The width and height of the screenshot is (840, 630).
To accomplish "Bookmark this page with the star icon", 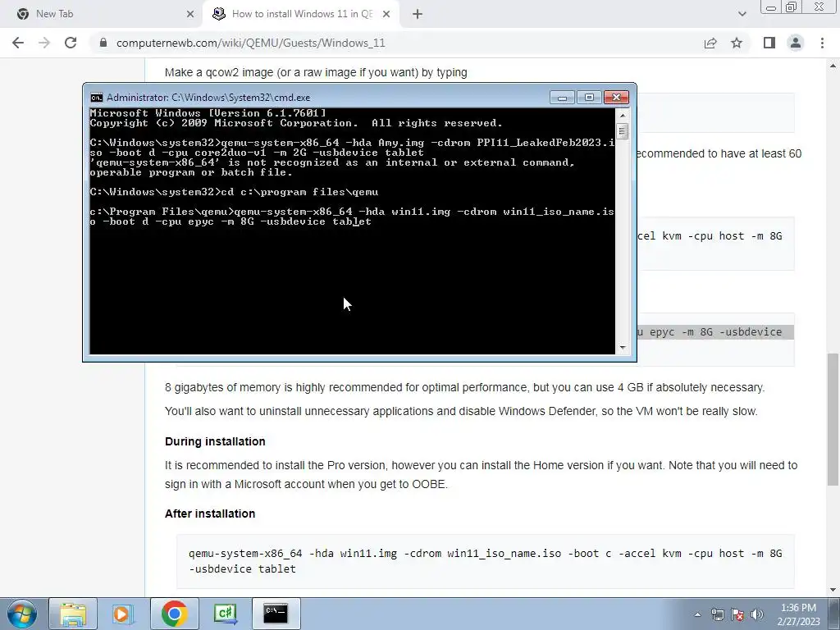I will 737,43.
